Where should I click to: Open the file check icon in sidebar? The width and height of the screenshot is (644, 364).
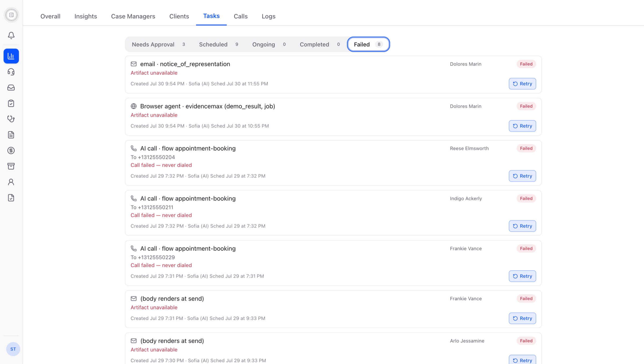(11, 198)
